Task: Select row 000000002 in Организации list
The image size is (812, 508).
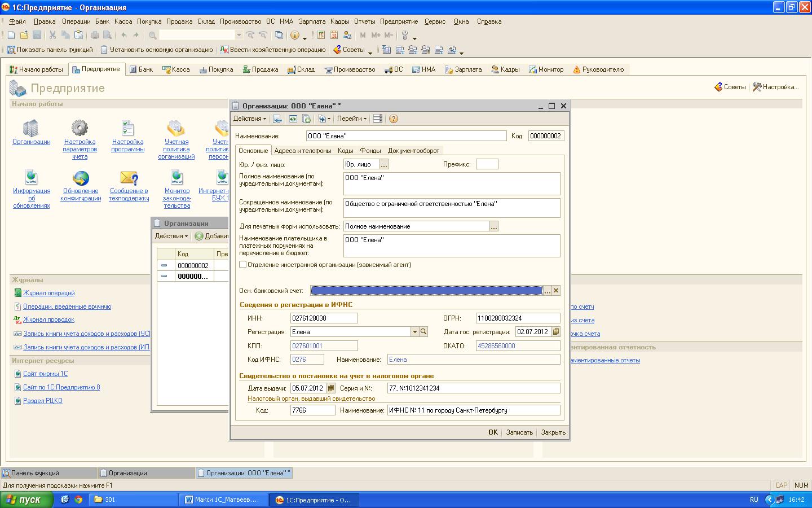Action: [x=192, y=265]
